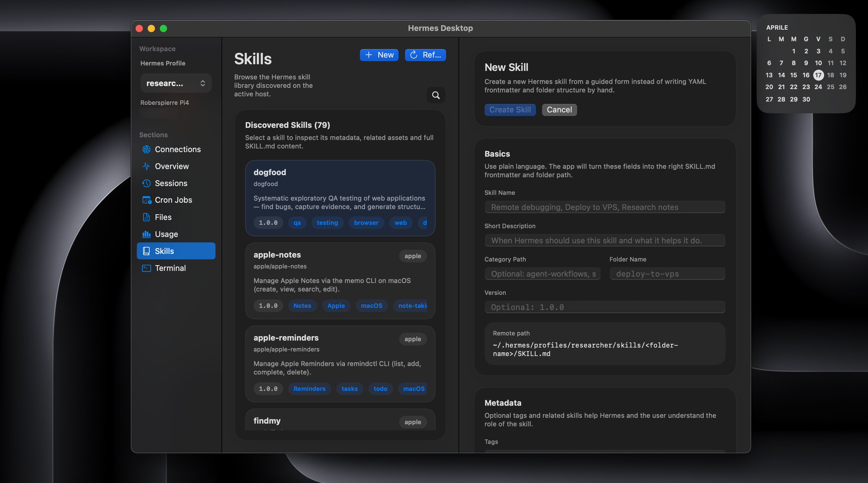Cancel the New Skill form
Screen dimensions: 868x483
point(559,110)
